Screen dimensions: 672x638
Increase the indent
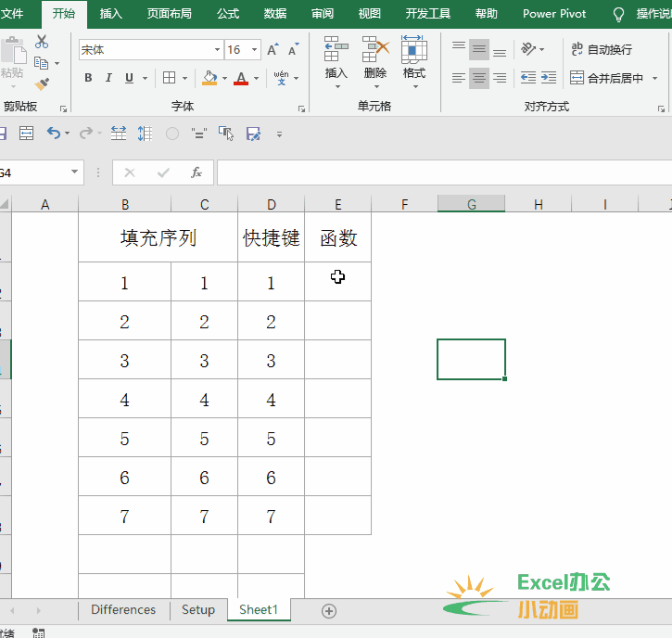[x=549, y=78]
